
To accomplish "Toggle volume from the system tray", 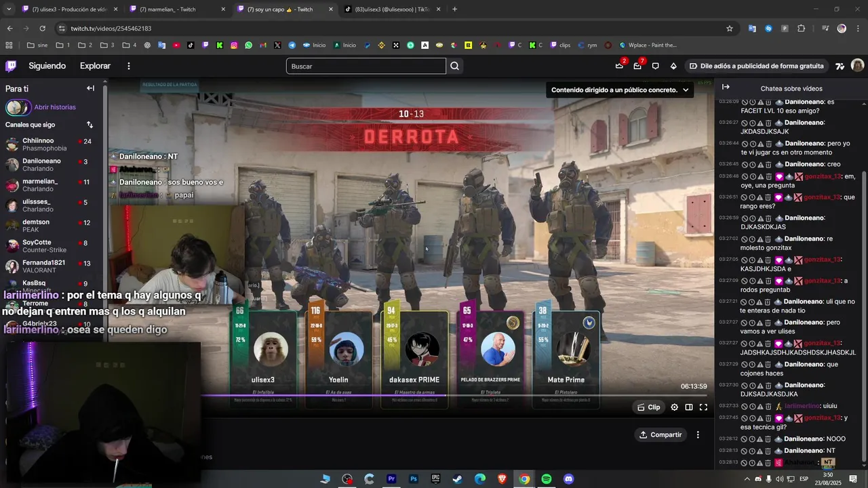I will pos(780,479).
